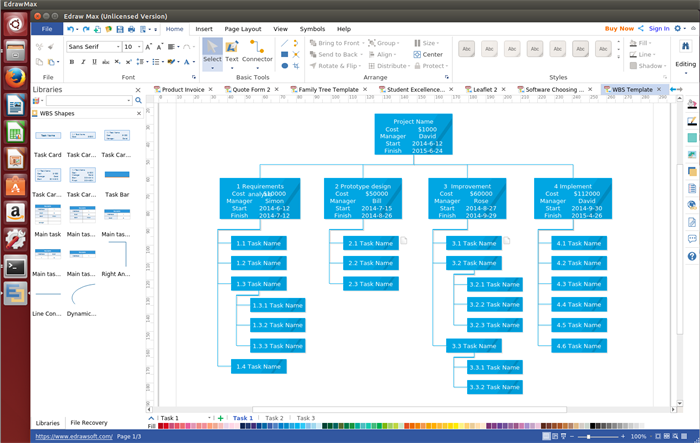
Task: Open the Sans Serif font dropdown
Action: pyautogui.click(x=94, y=46)
